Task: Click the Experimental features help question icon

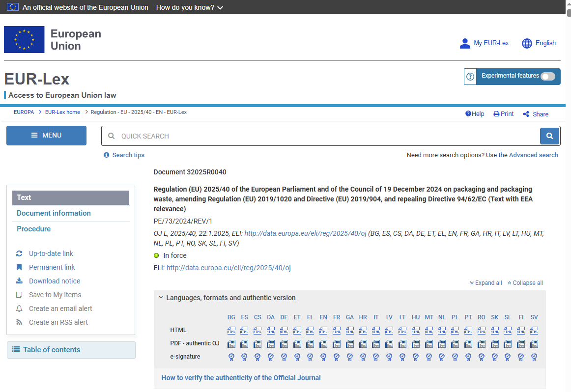Action: coord(470,77)
